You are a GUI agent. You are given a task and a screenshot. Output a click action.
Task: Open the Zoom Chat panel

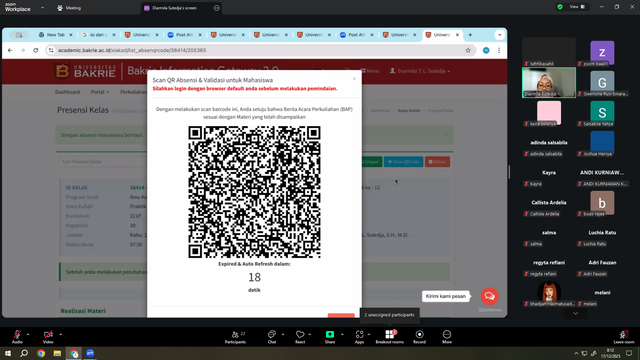point(272,337)
